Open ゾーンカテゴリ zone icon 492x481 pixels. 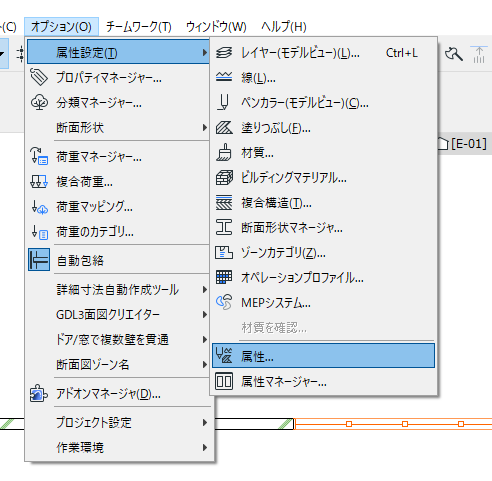pos(224,253)
